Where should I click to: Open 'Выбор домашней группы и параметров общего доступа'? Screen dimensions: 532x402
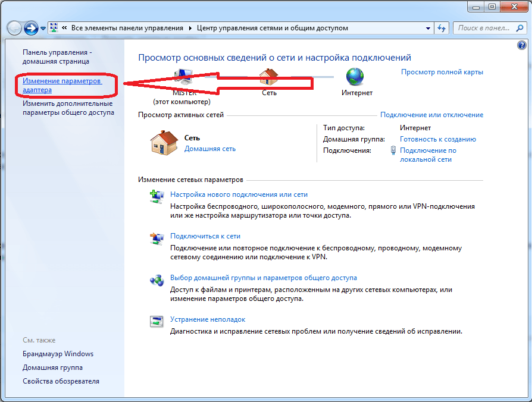click(x=264, y=278)
